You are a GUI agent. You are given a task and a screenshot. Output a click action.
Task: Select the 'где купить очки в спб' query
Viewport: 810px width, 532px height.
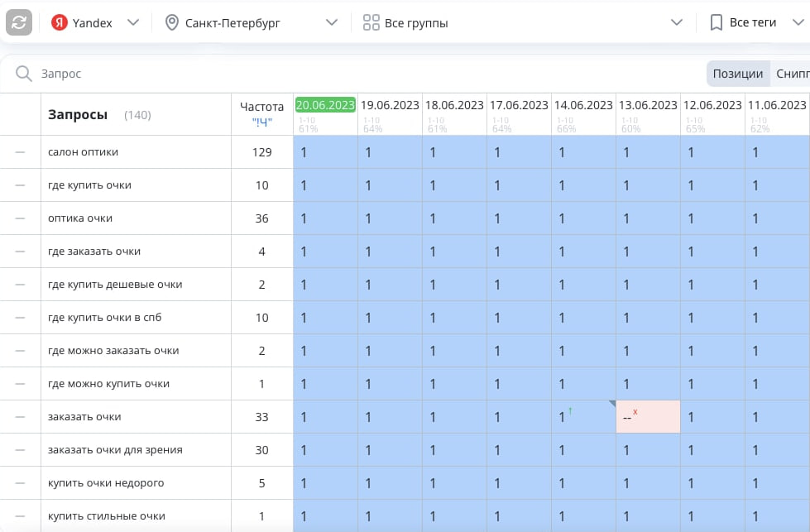(x=105, y=317)
